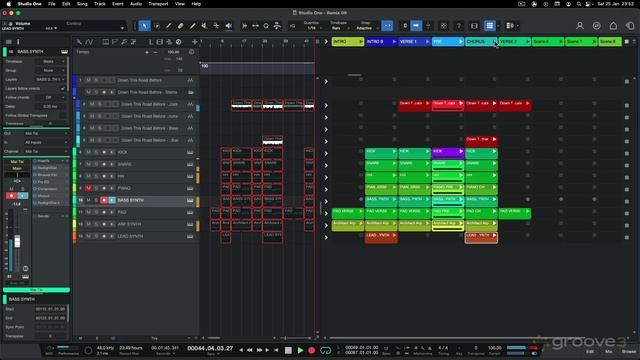The height and width of the screenshot is (360, 640).
Task: Open the Mix console button
Action: 608,351
